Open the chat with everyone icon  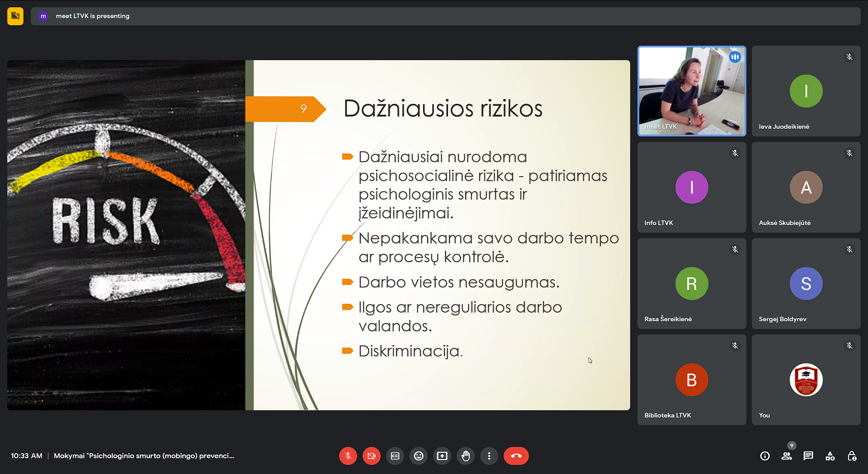808,456
